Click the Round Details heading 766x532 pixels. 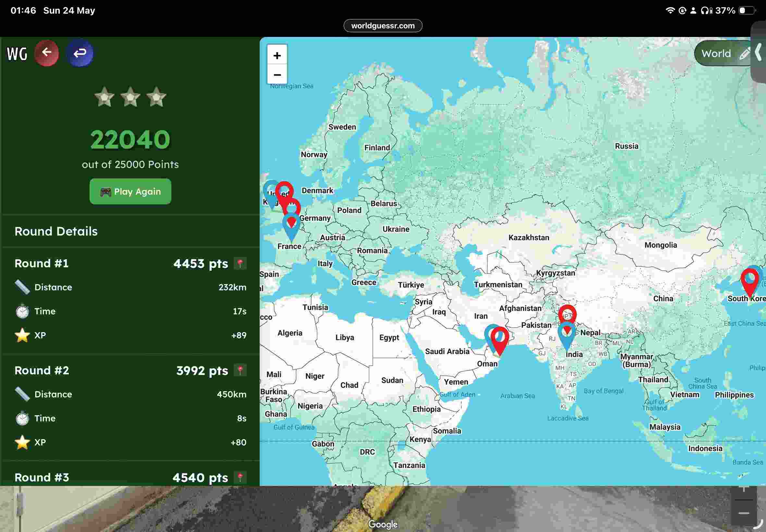click(x=56, y=231)
